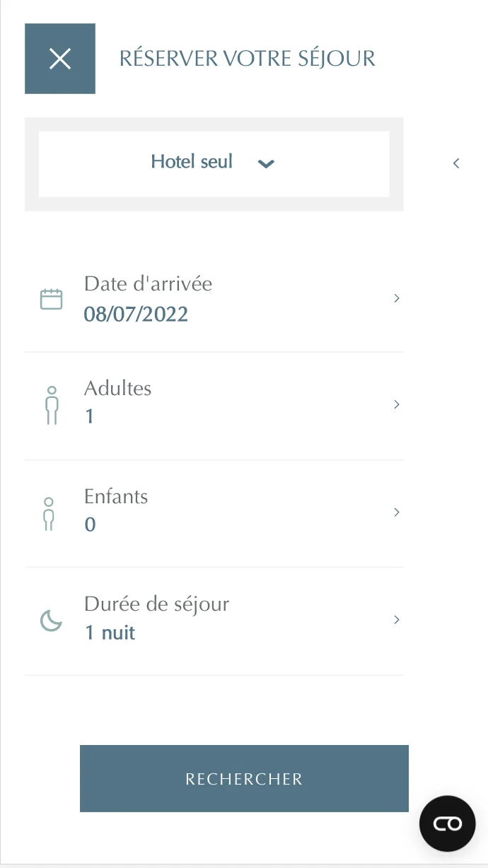Click the X close icon
488x868 pixels.
click(60, 59)
